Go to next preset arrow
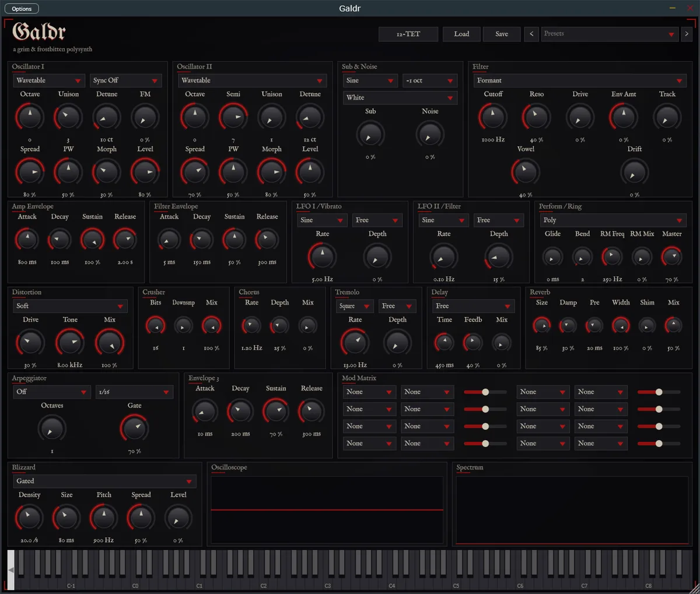700x594 pixels. coord(687,34)
